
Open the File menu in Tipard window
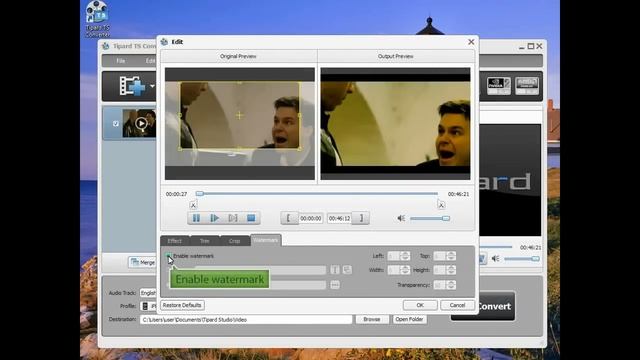(x=121, y=61)
